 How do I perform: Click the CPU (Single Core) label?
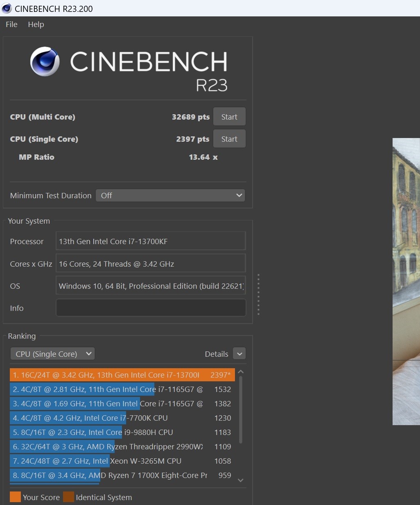[44, 139]
